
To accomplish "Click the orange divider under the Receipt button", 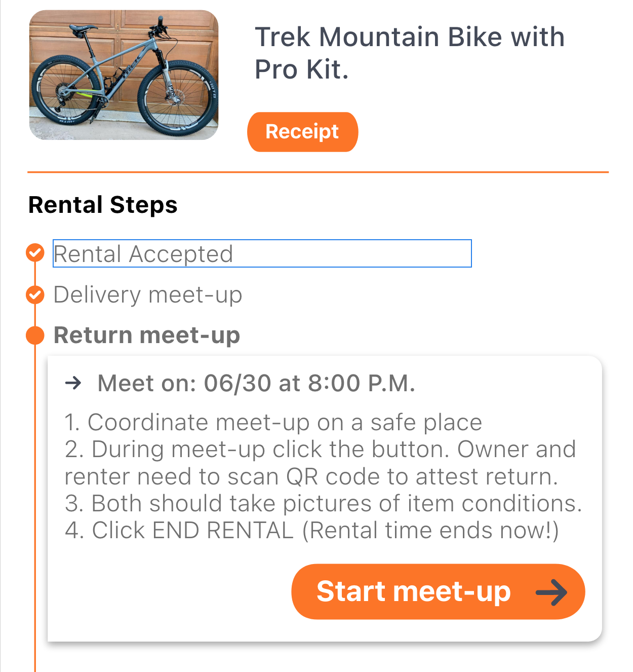I will (318, 172).
